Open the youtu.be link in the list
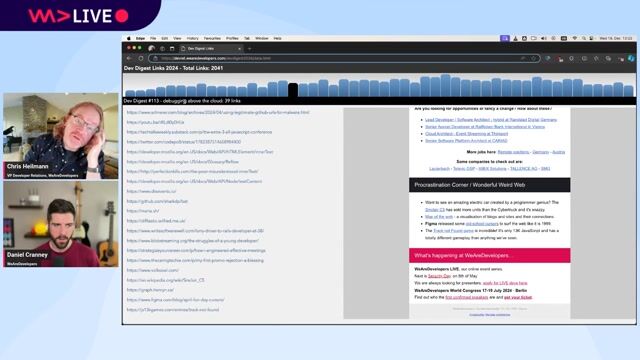640x360 pixels. [155, 122]
